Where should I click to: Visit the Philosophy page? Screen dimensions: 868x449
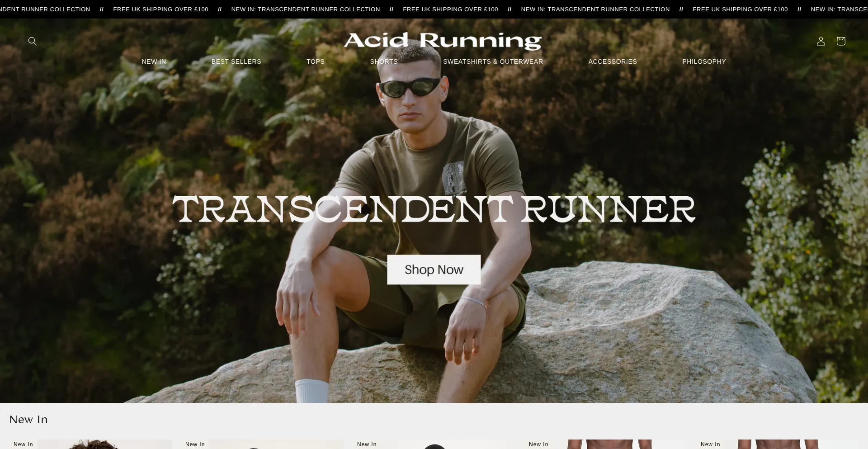coord(704,61)
